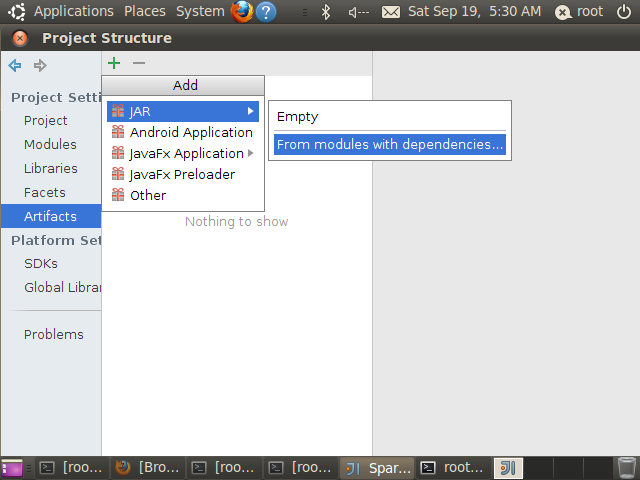
Task: Click the Bluetooth indicator icon
Action: [x=326, y=12]
